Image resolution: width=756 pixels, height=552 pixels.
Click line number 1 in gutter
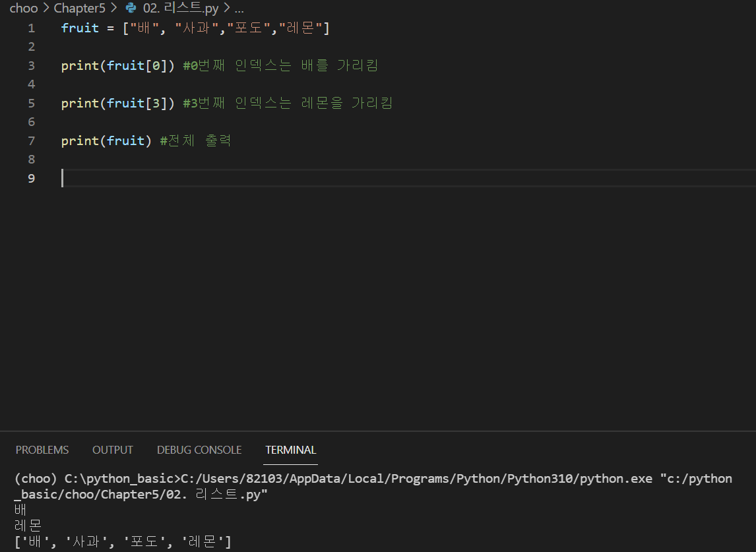pos(32,28)
